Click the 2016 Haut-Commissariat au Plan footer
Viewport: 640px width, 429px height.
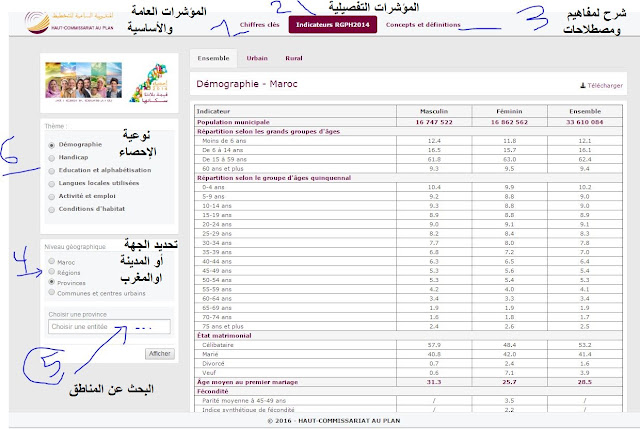(334, 421)
